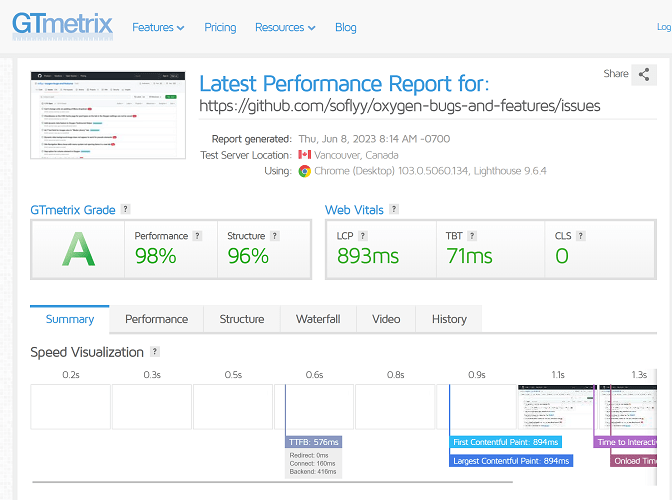Screen dimensions: 672x500
Task: Click the LCP help question mark
Action: [363, 236]
